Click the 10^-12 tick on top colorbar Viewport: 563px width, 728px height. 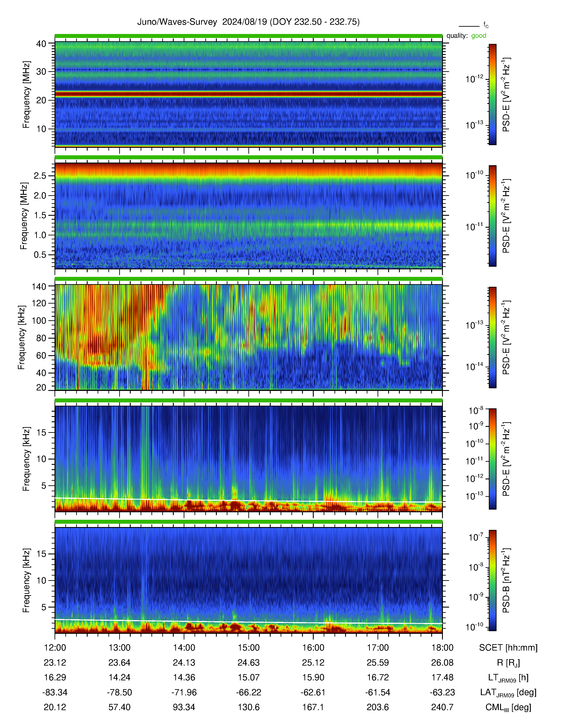(x=475, y=79)
